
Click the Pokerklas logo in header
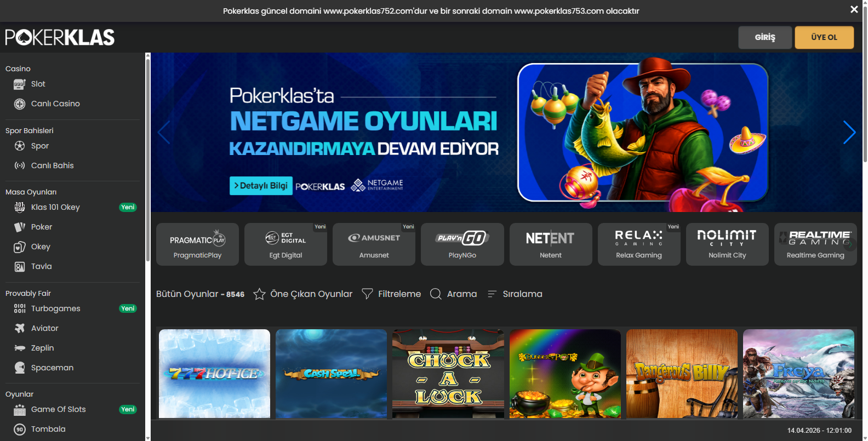(x=60, y=37)
